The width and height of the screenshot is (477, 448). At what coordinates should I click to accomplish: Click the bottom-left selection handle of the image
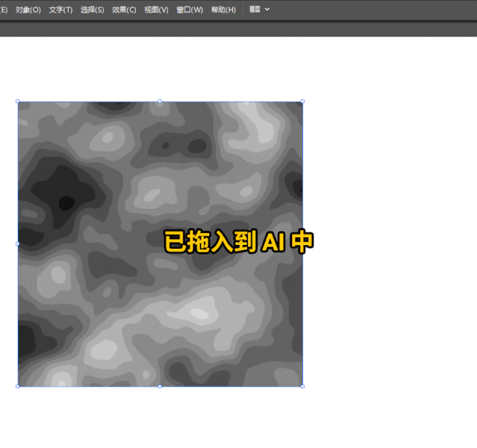pos(18,386)
